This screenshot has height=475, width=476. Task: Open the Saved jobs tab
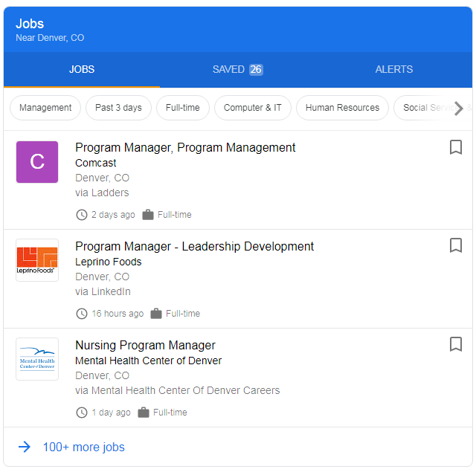(x=237, y=69)
